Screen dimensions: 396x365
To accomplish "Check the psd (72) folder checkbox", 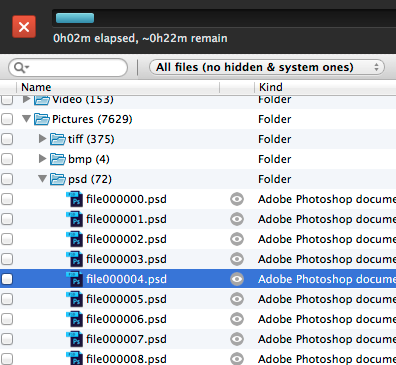I will tap(7, 179).
